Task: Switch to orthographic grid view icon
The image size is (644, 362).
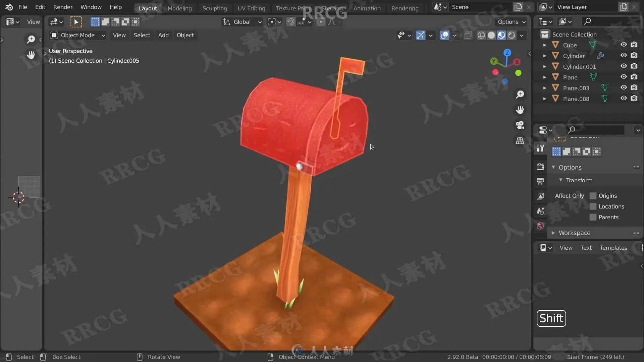Action: [520, 141]
